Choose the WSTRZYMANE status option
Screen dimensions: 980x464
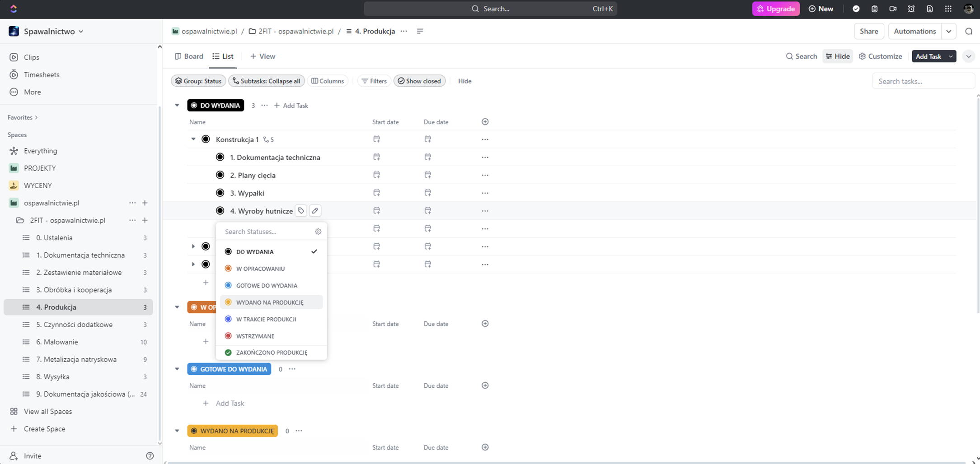[255, 336]
